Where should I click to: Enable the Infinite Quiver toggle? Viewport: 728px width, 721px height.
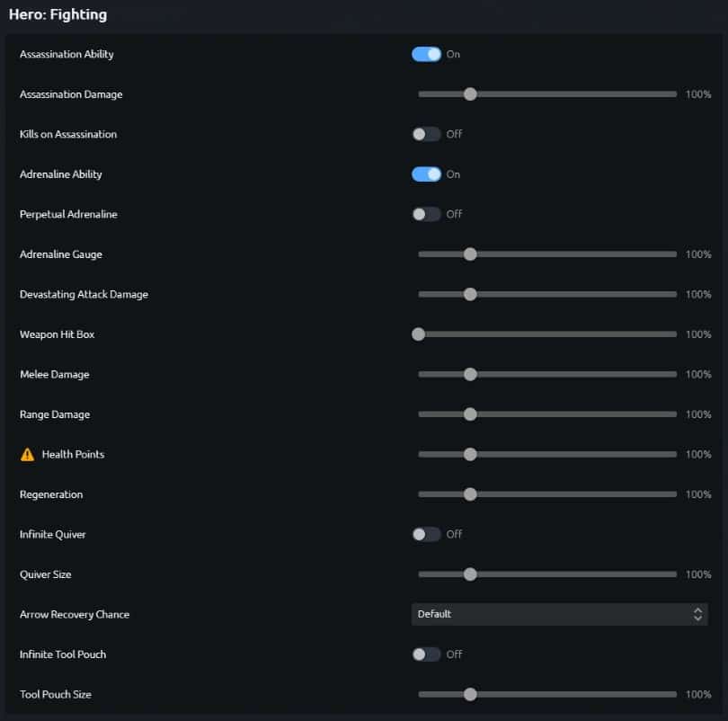(x=426, y=534)
